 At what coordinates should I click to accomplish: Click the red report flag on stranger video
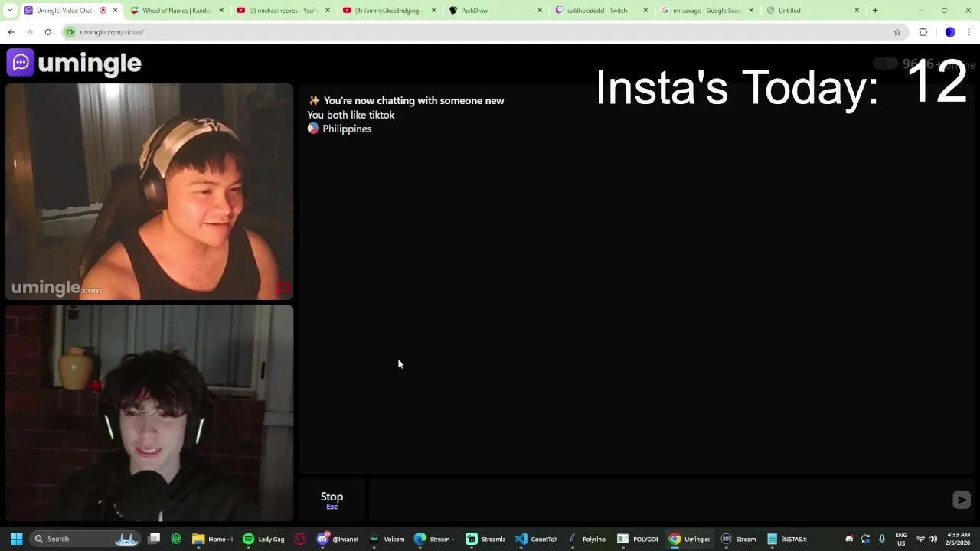coord(283,289)
